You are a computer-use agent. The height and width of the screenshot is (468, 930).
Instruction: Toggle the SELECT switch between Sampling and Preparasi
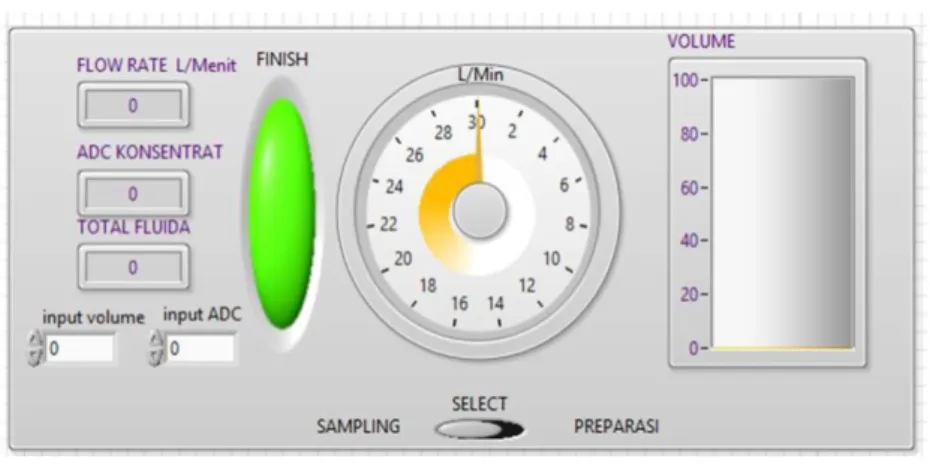(x=479, y=429)
